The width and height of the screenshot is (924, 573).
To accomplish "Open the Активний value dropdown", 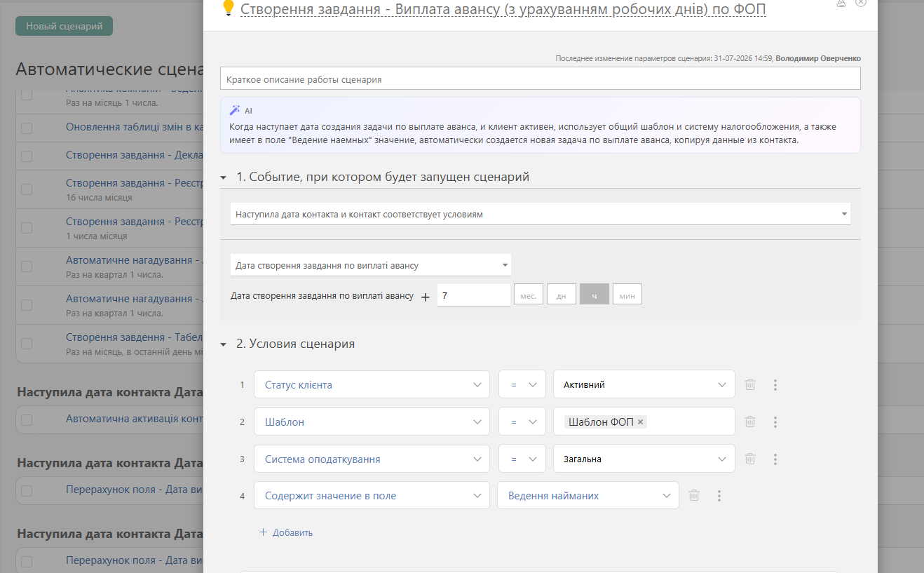I will click(644, 384).
